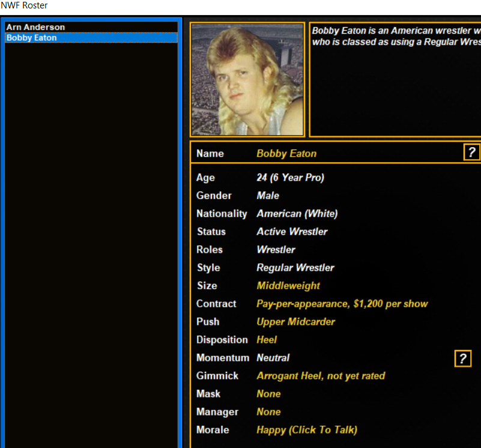Image resolution: width=481 pixels, height=448 pixels.
Task: Click the Regular Wrestler style value
Action: [x=295, y=268]
